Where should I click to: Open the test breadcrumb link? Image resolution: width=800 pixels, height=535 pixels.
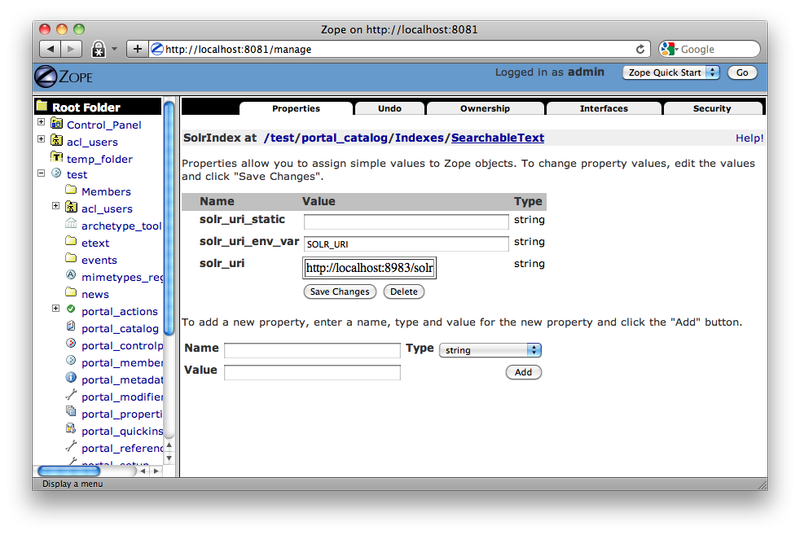282,138
